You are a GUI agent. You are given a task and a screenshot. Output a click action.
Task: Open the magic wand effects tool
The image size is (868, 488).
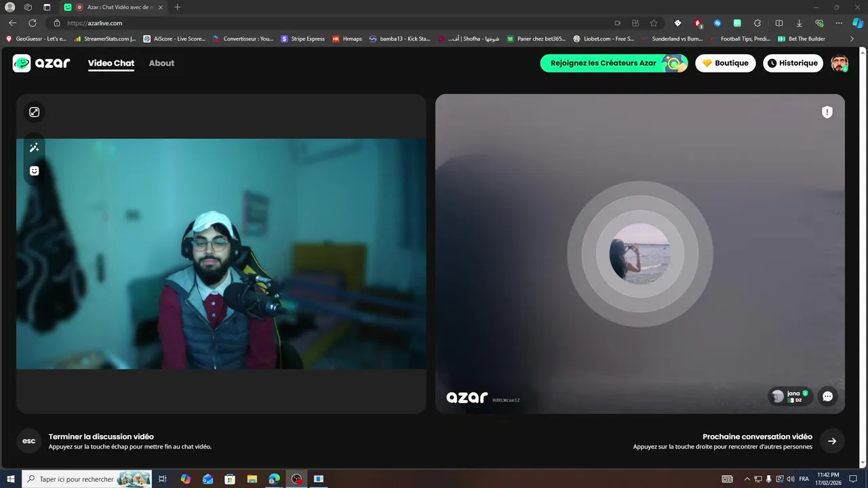[x=35, y=148]
